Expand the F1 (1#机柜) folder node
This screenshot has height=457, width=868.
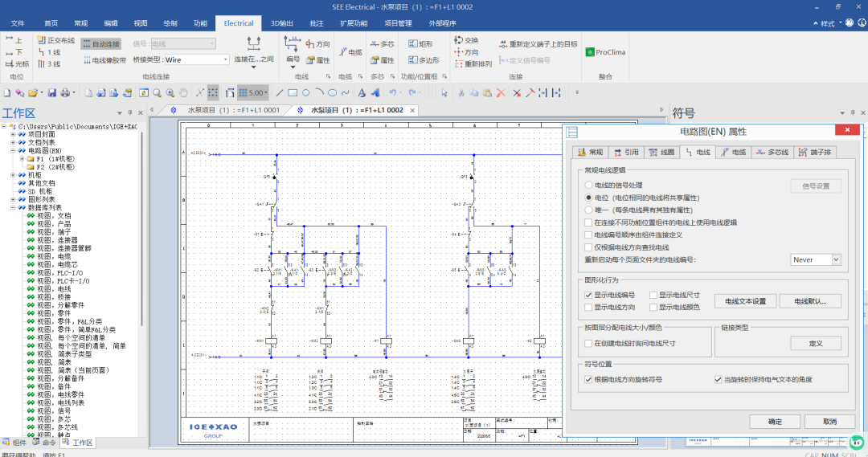tap(22, 159)
